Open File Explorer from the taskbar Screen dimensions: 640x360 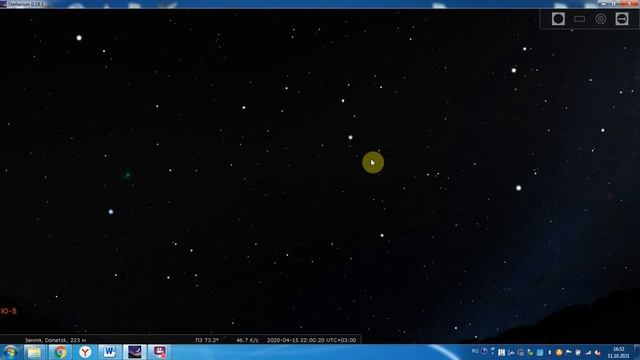[x=34, y=352]
